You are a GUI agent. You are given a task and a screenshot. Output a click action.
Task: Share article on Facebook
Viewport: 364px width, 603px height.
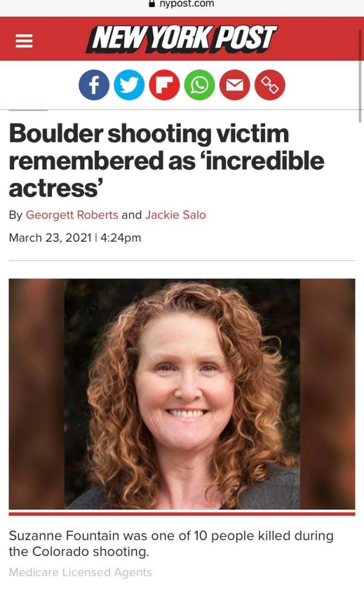click(x=94, y=85)
